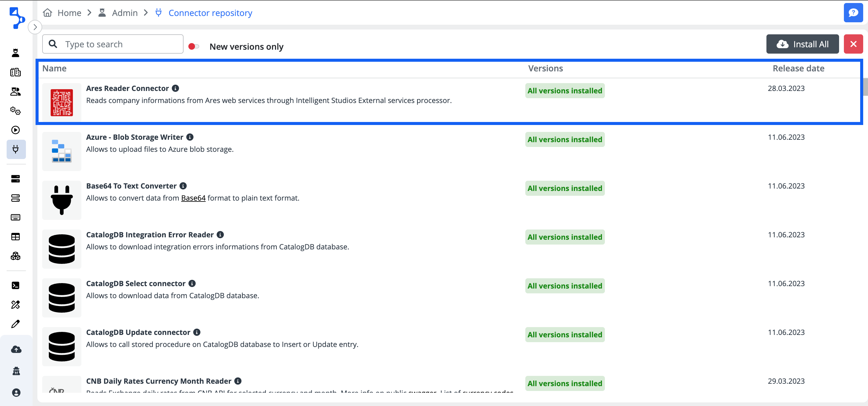
Task: Open Admin in the breadcrumb
Action: tap(125, 13)
